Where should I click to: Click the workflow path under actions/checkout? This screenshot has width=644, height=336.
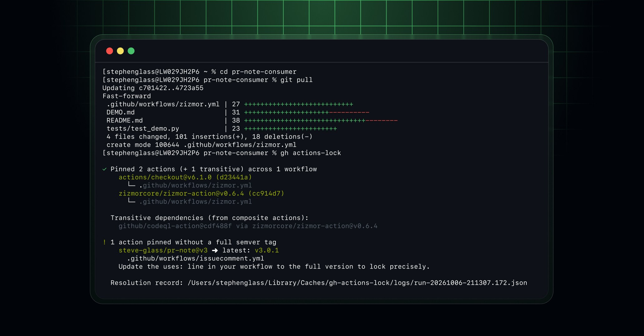coord(196,185)
